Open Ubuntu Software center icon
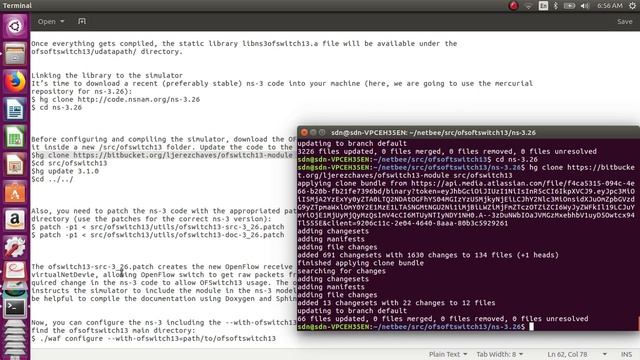 tap(15, 193)
